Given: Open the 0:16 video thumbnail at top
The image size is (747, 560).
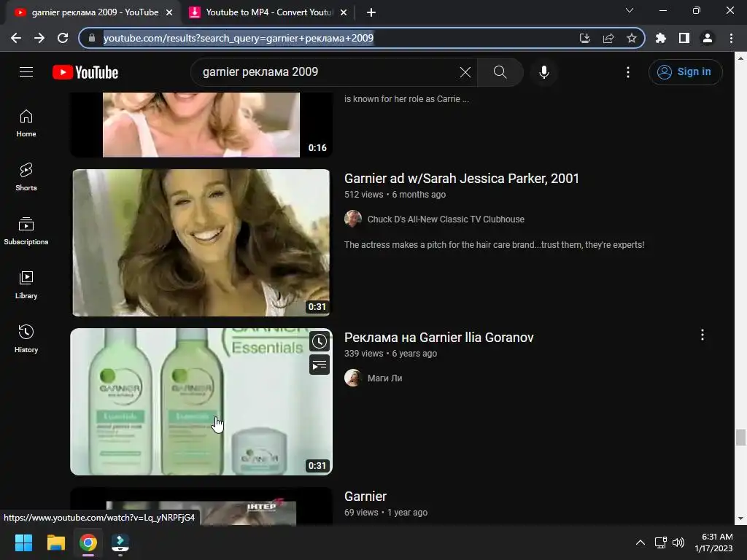Looking at the screenshot, I should (201, 125).
